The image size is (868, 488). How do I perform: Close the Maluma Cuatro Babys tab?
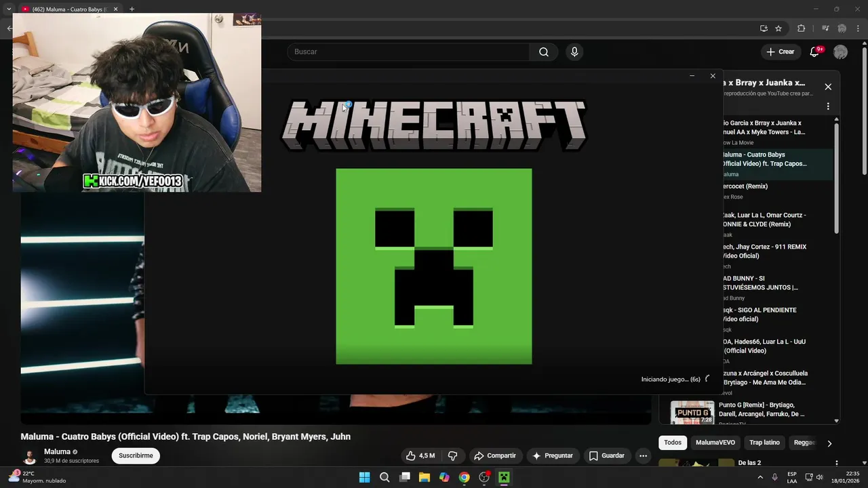[x=115, y=9]
